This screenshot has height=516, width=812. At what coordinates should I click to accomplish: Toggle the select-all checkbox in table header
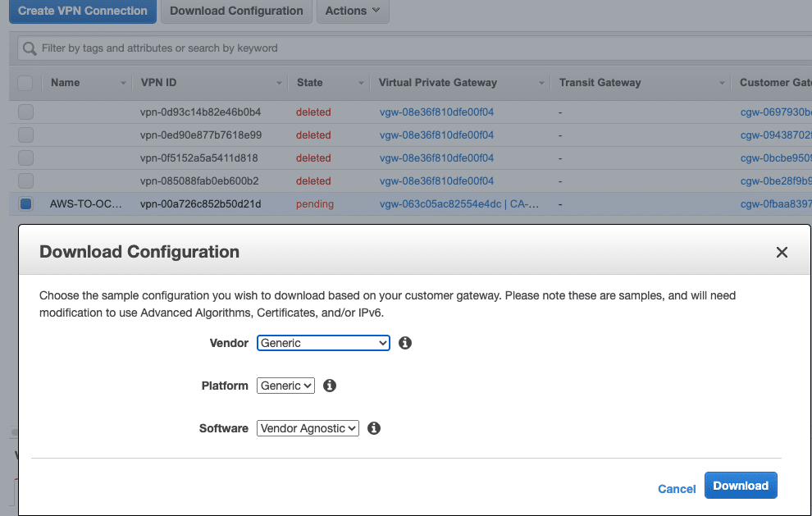(x=25, y=83)
